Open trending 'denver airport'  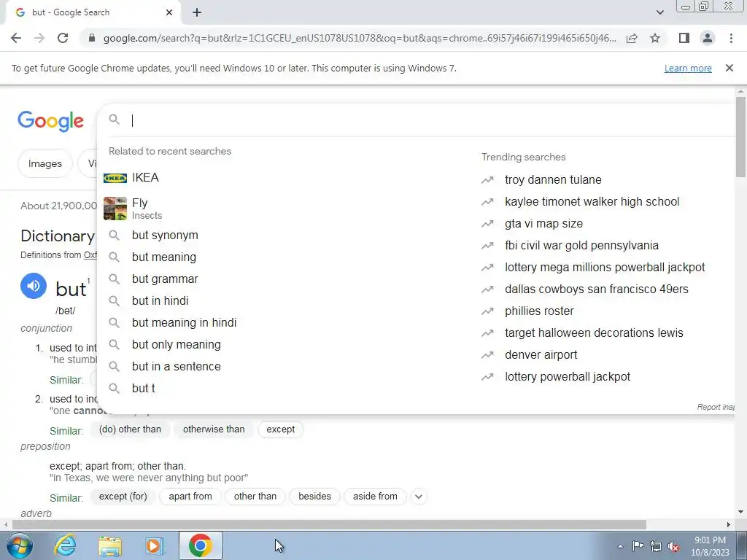pyautogui.click(x=541, y=355)
